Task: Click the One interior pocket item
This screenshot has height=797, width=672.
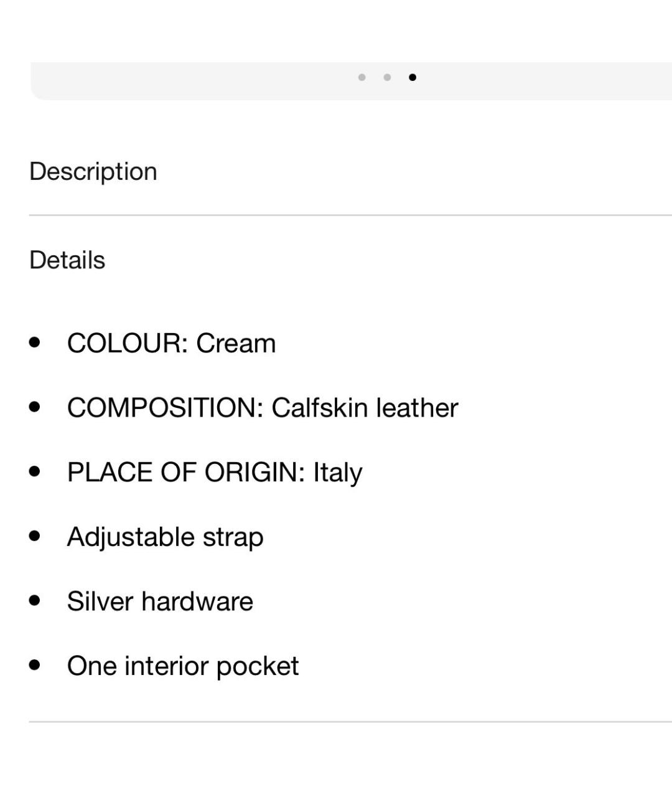Action: (183, 666)
